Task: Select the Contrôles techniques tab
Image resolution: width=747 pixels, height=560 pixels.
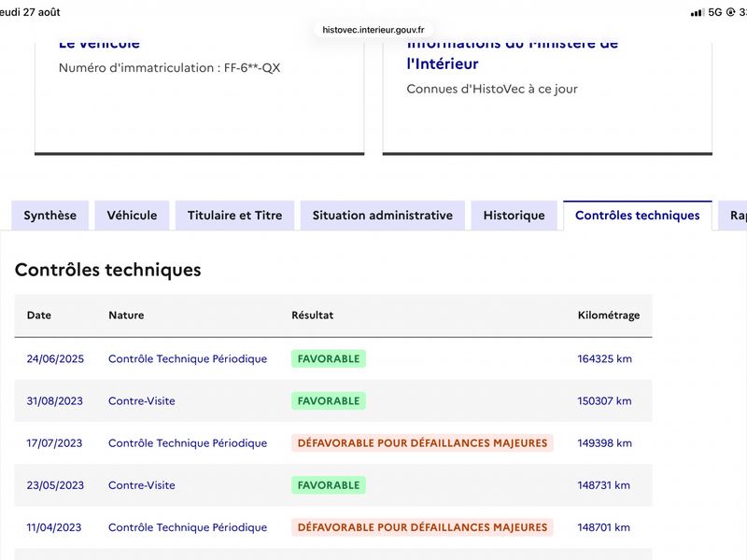Action: (638, 216)
